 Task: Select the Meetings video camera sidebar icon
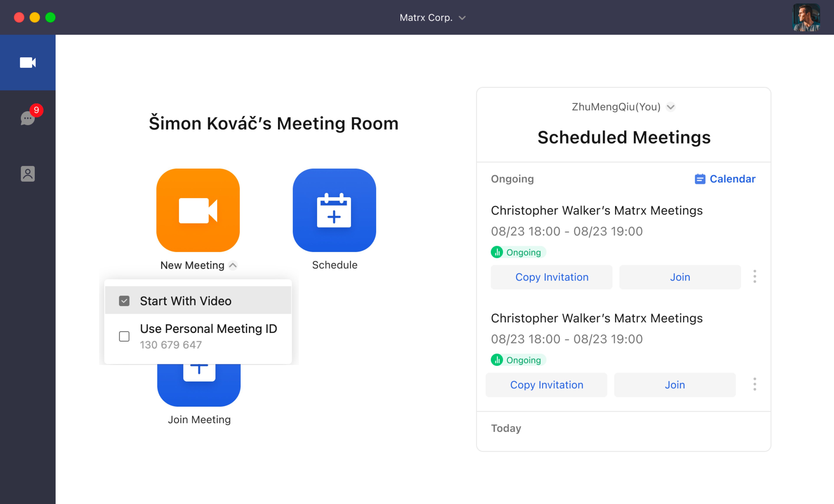coord(28,63)
